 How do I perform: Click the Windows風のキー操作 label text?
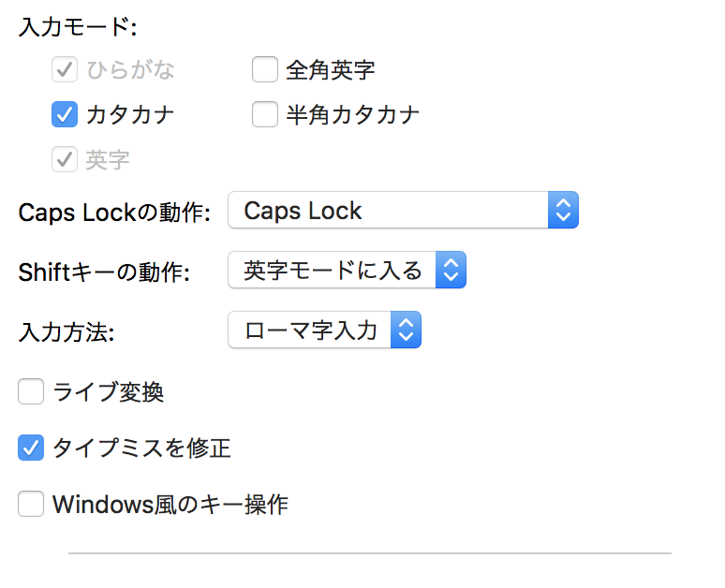170,506
